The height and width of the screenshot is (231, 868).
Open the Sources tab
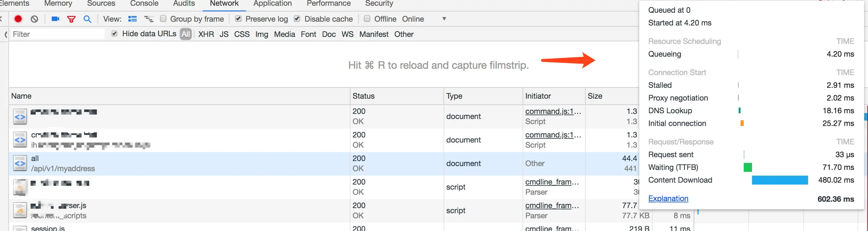(x=101, y=3)
